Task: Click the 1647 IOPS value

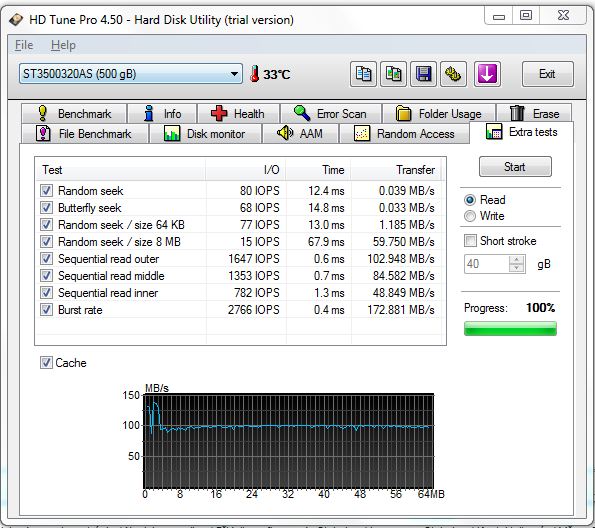Action: [253, 259]
